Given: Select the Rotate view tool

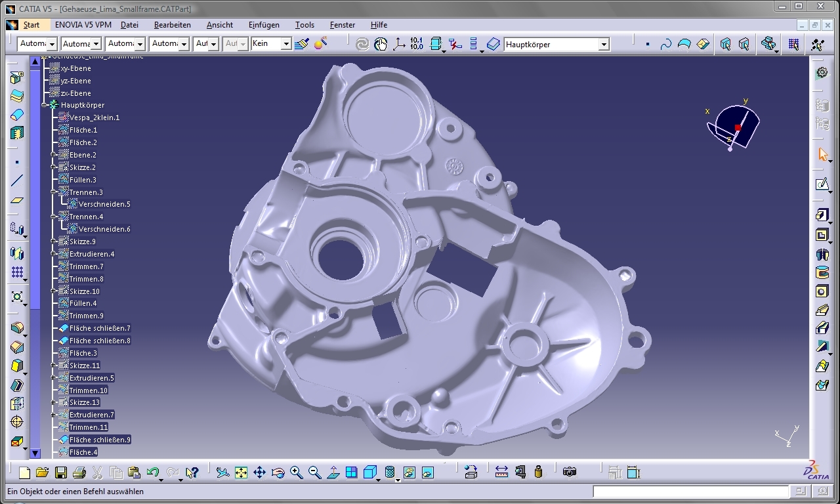Looking at the screenshot, I should pos(278,472).
